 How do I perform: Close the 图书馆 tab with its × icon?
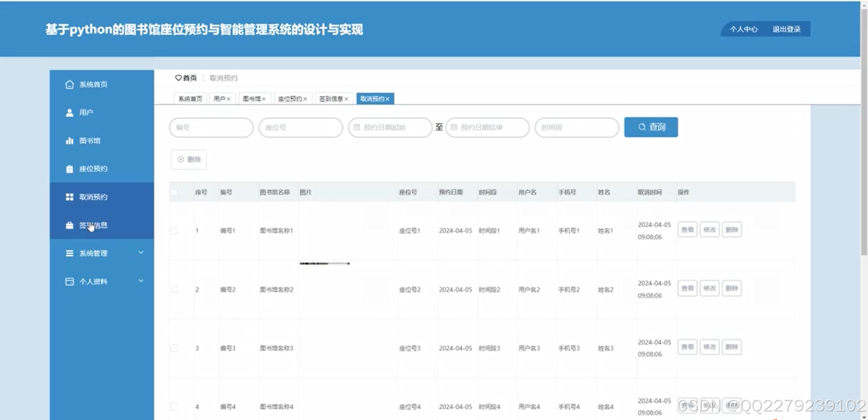(264, 99)
